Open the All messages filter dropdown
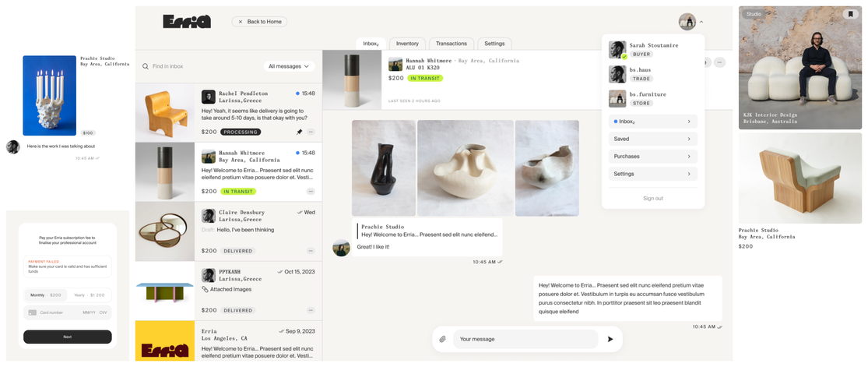Screen dimensions: 868x367 tap(289, 66)
